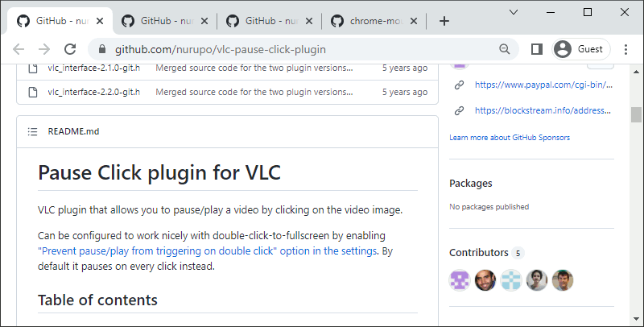Switch to the second GitHub tab
This screenshot has width=644, height=327.
tap(165, 21)
